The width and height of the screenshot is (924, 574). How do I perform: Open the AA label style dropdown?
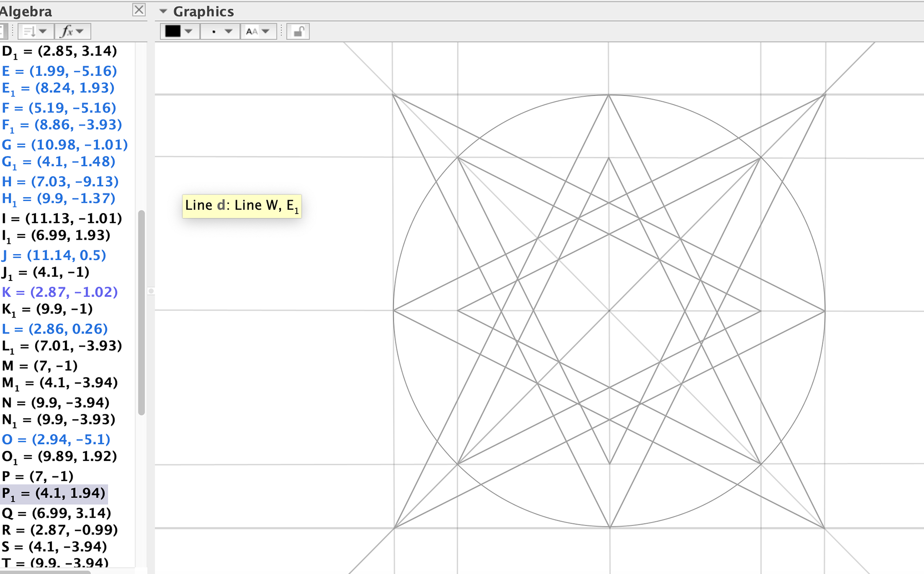coord(258,31)
